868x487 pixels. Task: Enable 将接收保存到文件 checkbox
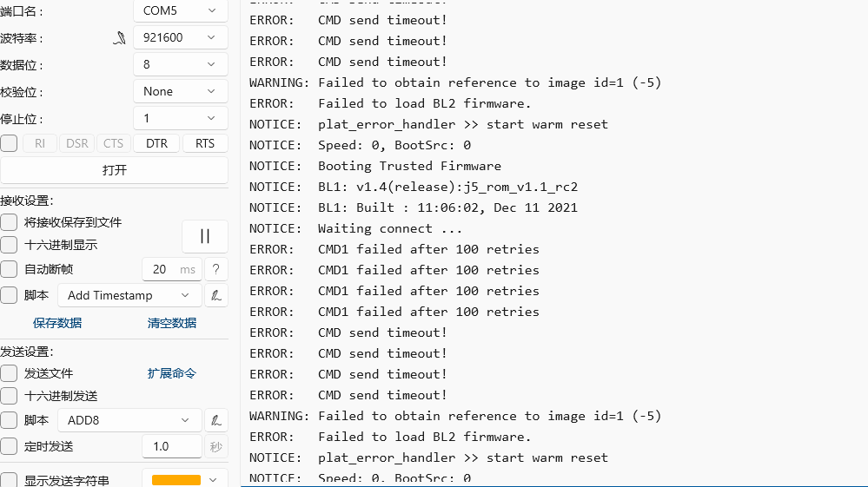(9, 222)
